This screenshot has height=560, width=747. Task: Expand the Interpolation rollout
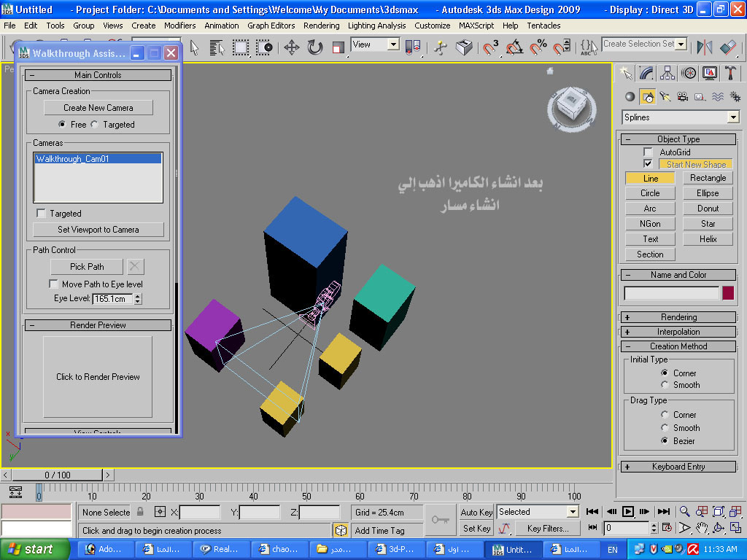[679, 332]
